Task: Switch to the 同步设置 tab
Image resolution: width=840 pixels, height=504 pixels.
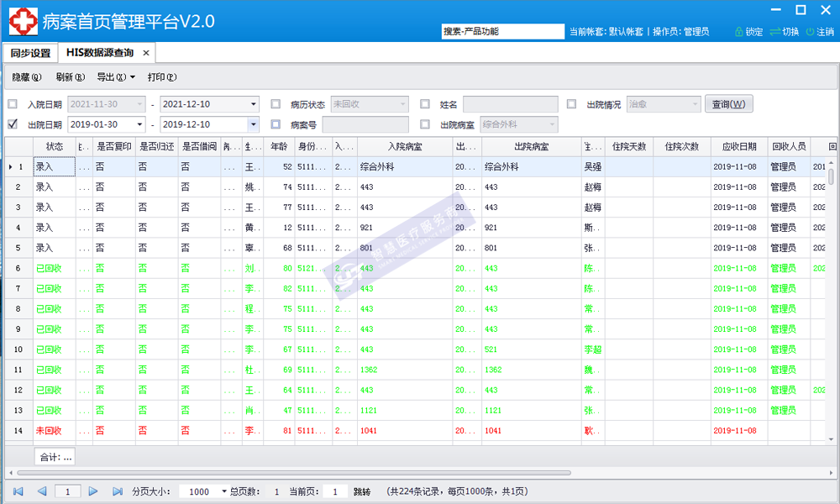Action: point(30,53)
